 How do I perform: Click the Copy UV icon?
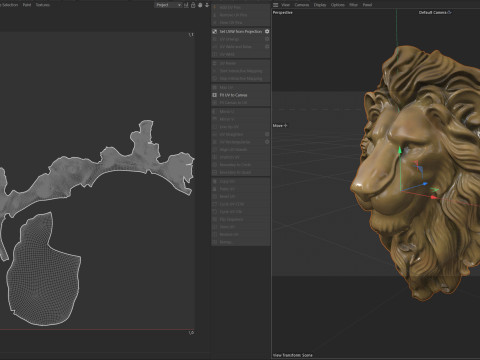click(215, 181)
